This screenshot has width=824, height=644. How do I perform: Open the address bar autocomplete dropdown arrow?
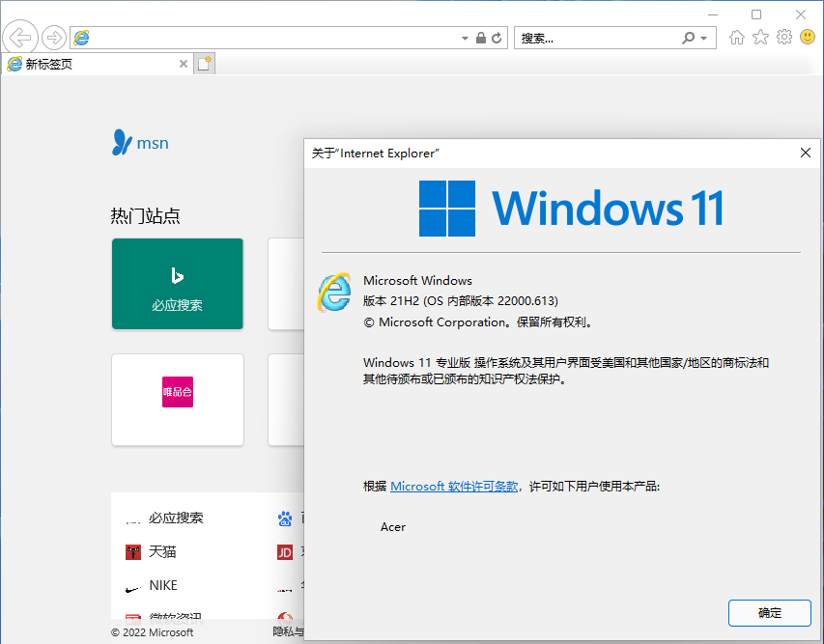click(x=465, y=39)
